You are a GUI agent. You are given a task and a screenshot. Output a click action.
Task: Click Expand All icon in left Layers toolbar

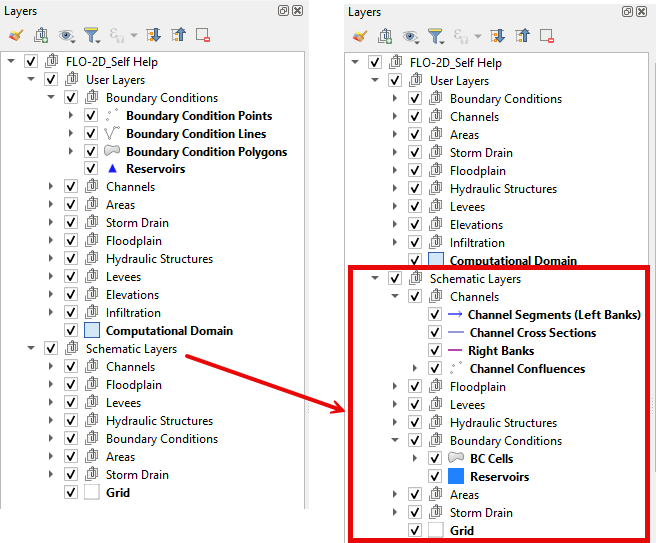coord(153,35)
